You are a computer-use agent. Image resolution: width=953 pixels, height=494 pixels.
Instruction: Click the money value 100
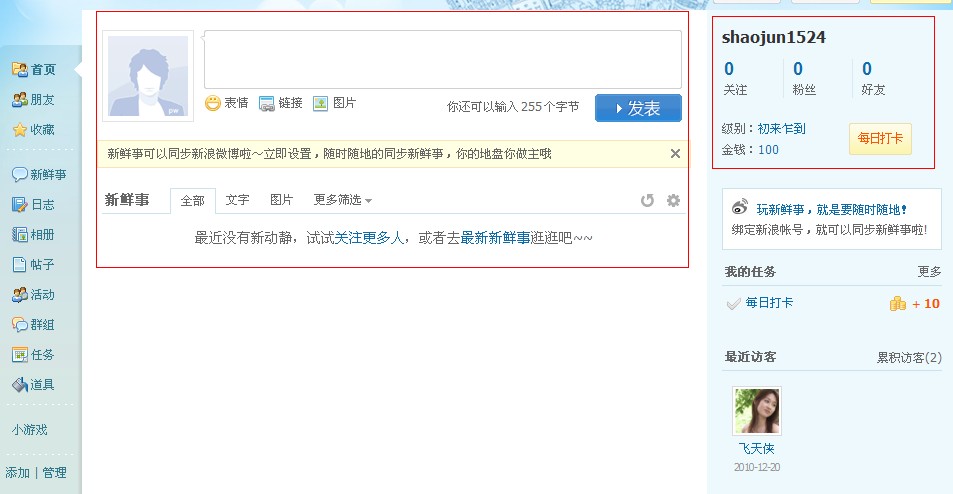(x=768, y=149)
